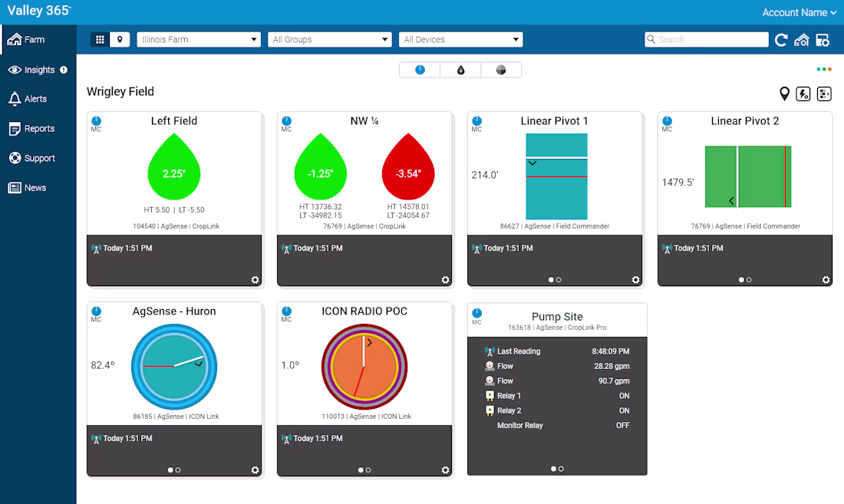Open Insights in the sidebar

38,70
